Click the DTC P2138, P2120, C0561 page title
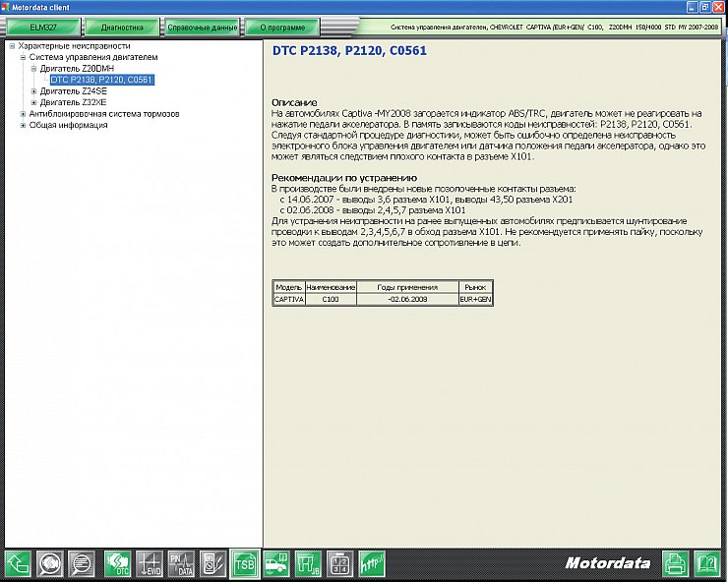This screenshot has height=582, width=728. (x=349, y=50)
